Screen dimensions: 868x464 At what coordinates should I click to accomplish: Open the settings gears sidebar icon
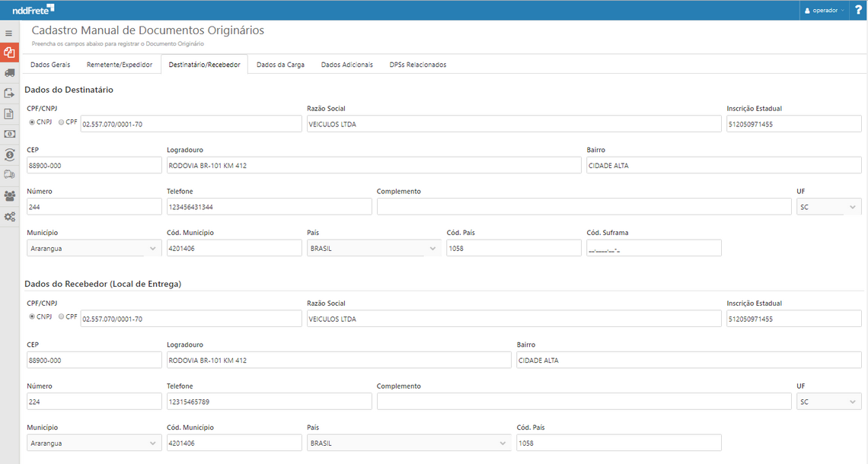point(9,216)
